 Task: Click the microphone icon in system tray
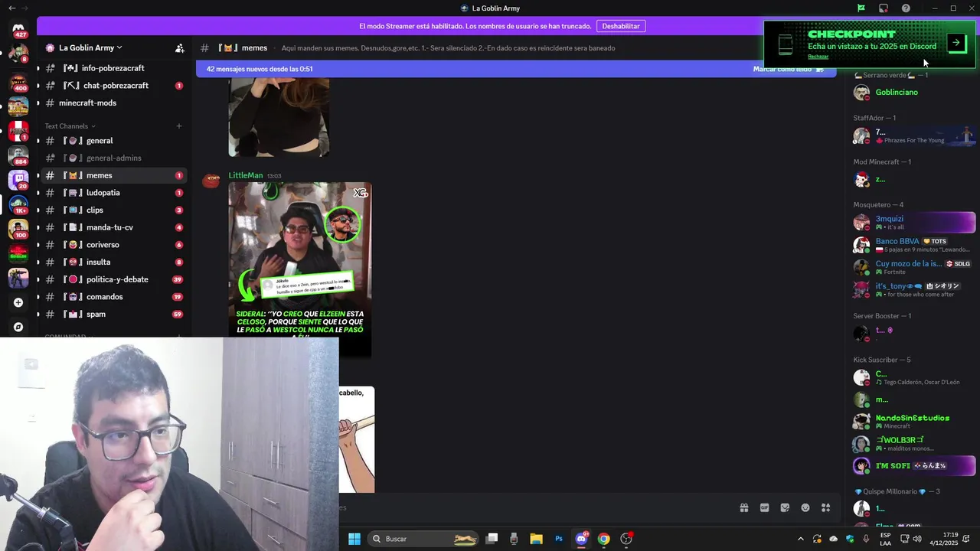click(x=866, y=539)
